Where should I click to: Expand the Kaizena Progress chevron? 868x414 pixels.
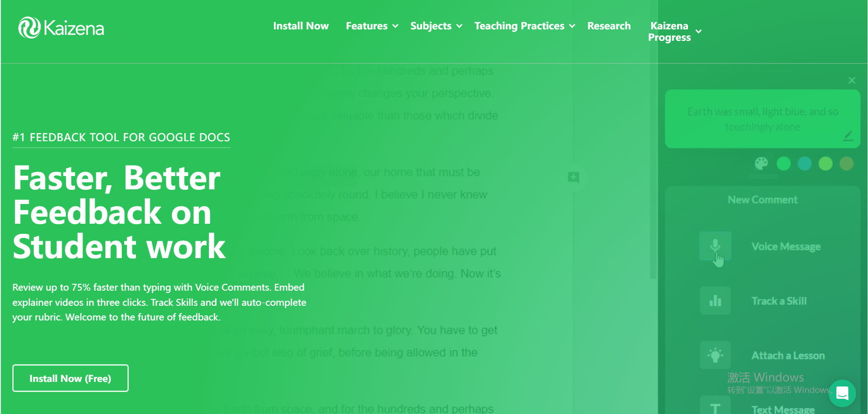[x=699, y=32]
